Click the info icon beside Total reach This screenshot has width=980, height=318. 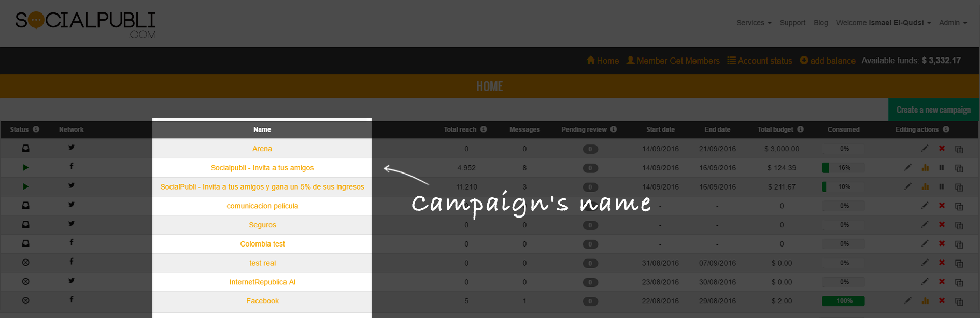tap(484, 129)
